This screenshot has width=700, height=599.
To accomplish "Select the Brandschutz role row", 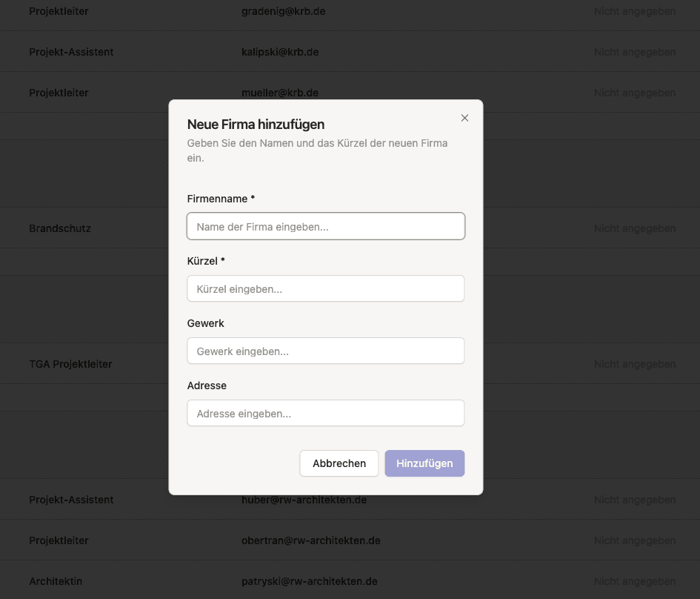I will pos(60,228).
